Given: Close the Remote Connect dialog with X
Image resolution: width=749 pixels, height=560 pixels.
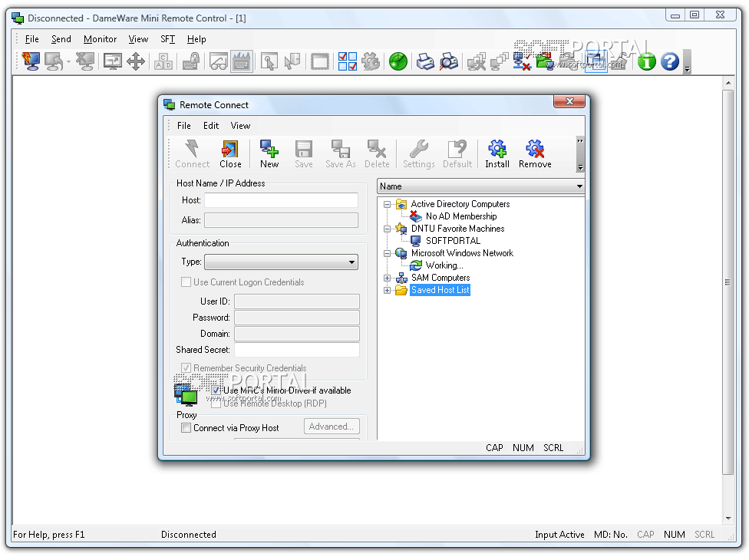Looking at the screenshot, I should (x=569, y=101).
